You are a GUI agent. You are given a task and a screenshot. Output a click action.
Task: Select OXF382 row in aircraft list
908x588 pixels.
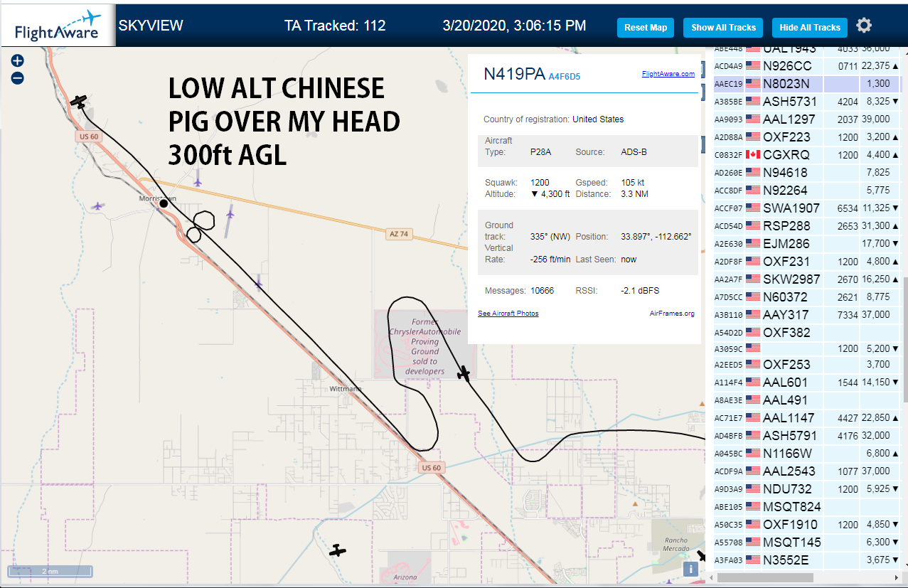(x=808, y=333)
